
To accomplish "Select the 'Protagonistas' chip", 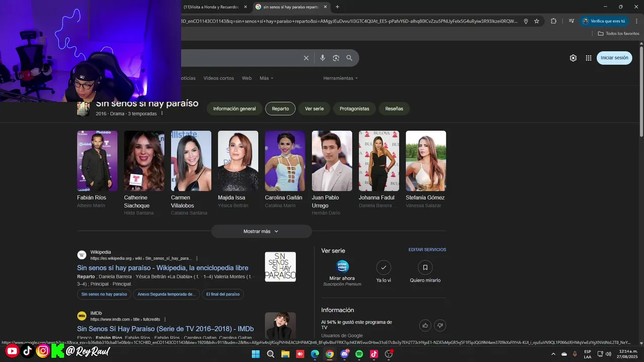I will 354,109.
